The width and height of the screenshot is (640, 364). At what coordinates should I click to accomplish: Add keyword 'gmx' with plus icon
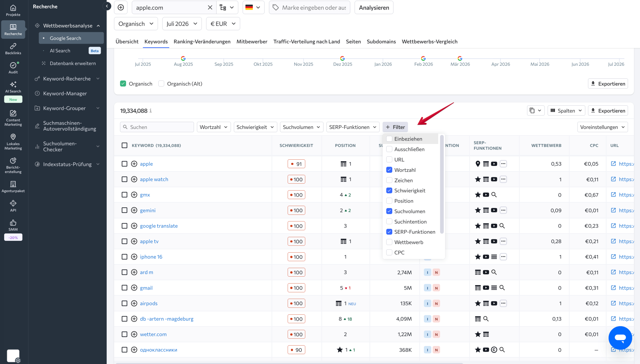click(134, 195)
